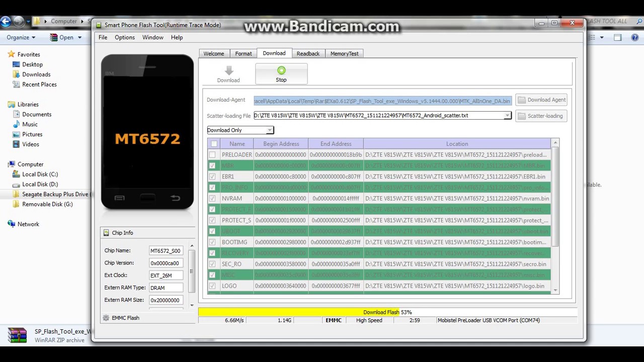The height and width of the screenshot is (362, 644).
Task: Expand the Open button dropdown arrow in Explorer
Action: (x=79, y=38)
